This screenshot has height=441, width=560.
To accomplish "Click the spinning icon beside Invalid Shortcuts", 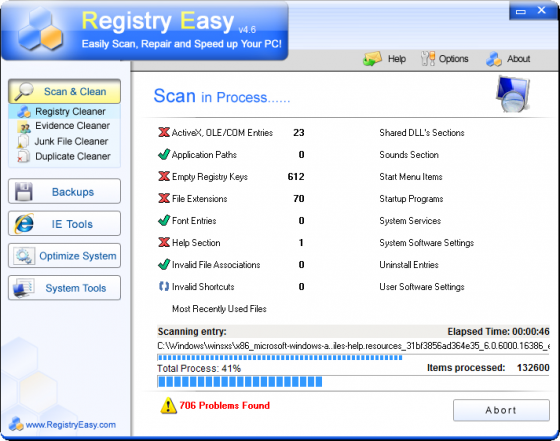I will coord(164,286).
